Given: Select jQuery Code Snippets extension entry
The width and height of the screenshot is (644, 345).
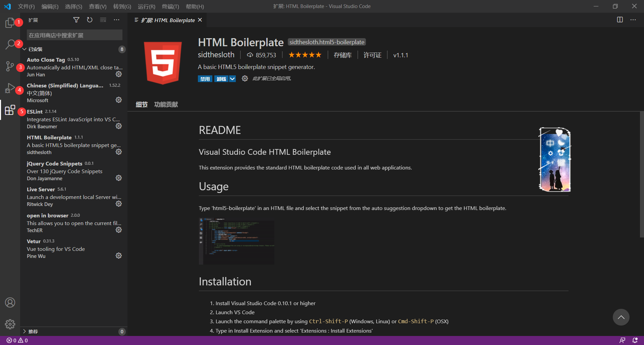Looking at the screenshot, I should [74, 171].
